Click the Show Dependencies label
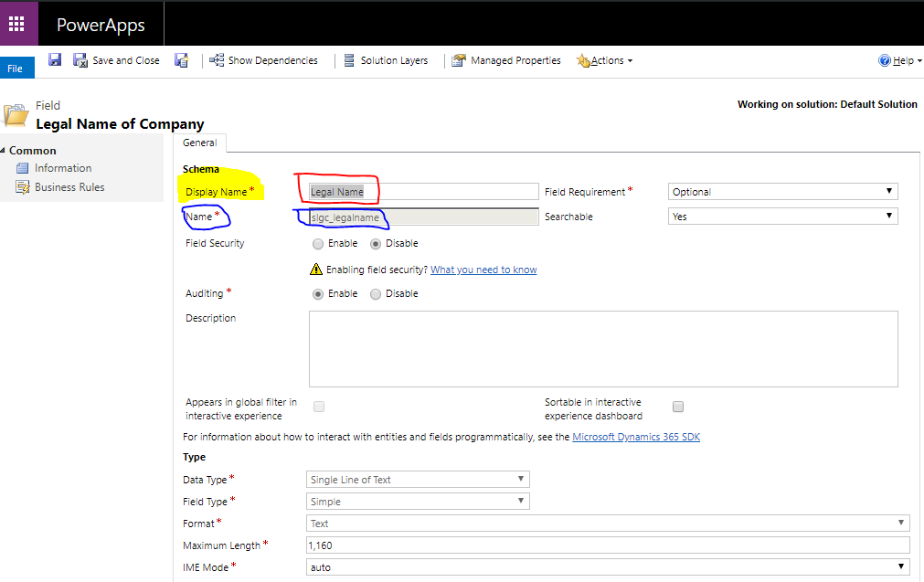This screenshot has width=924, height=582. click(x=273, y=60)
